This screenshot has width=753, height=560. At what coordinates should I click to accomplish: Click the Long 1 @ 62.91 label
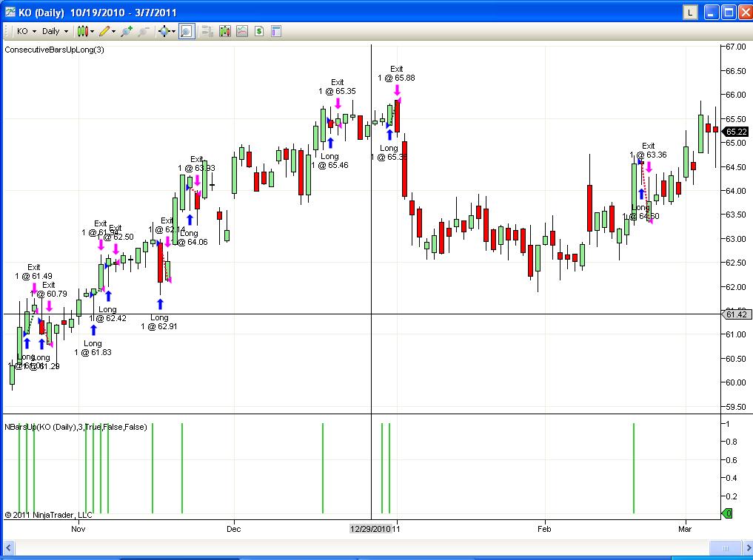[159, 322]
